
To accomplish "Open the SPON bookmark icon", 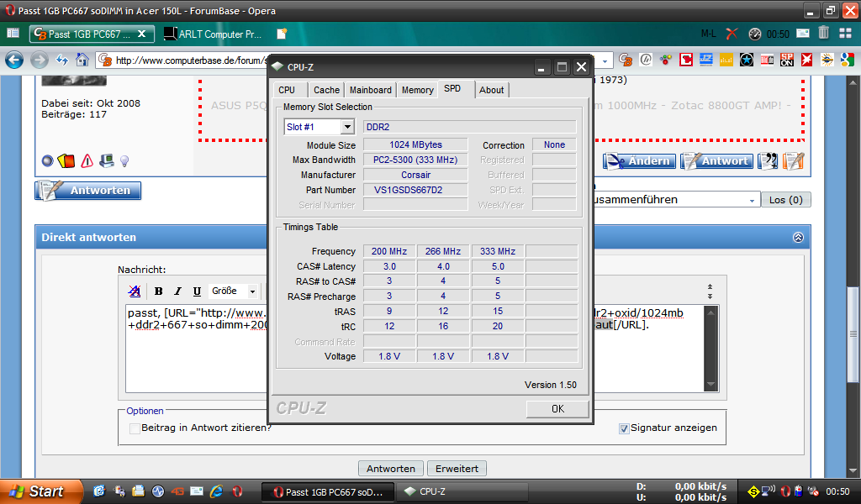I will pyautogui.click(x=787, y=60).
